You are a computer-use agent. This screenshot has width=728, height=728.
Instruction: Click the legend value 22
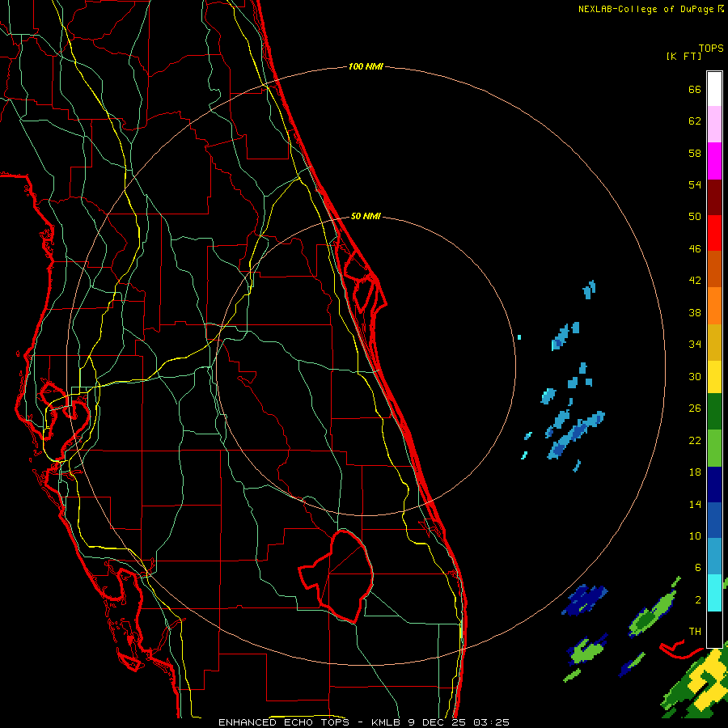pos(695,441)
